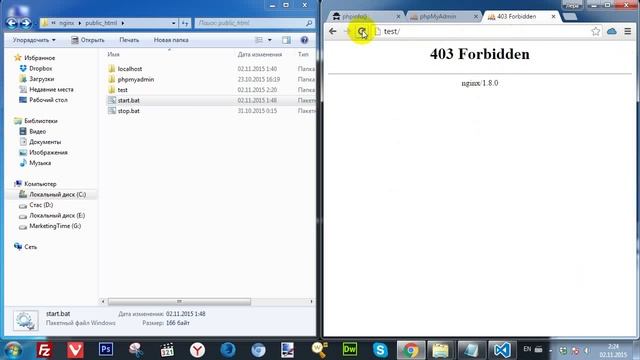Open Библиотеки in navigation pane

click(x=41, y=121)
